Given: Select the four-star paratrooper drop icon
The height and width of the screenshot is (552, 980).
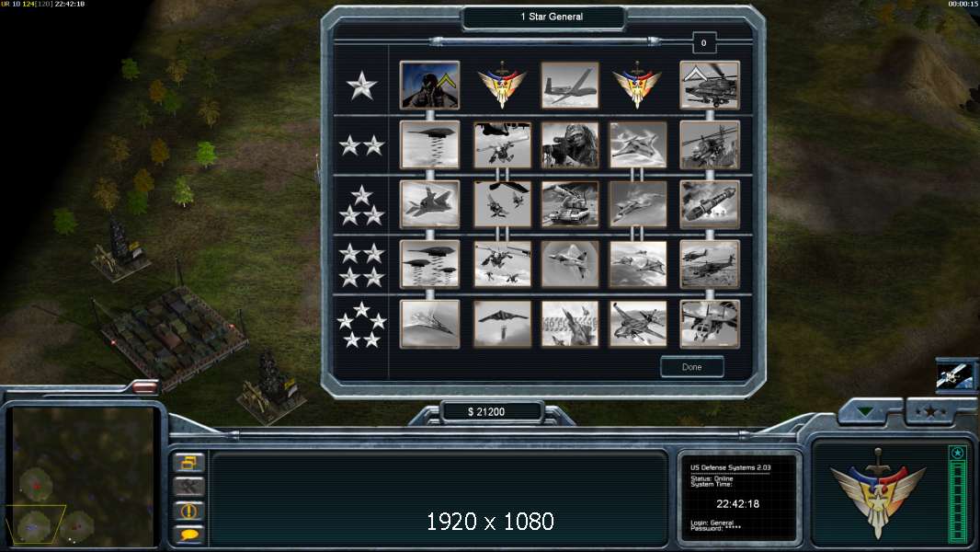Looking at the screenshot, I should (x=502, y=264).
